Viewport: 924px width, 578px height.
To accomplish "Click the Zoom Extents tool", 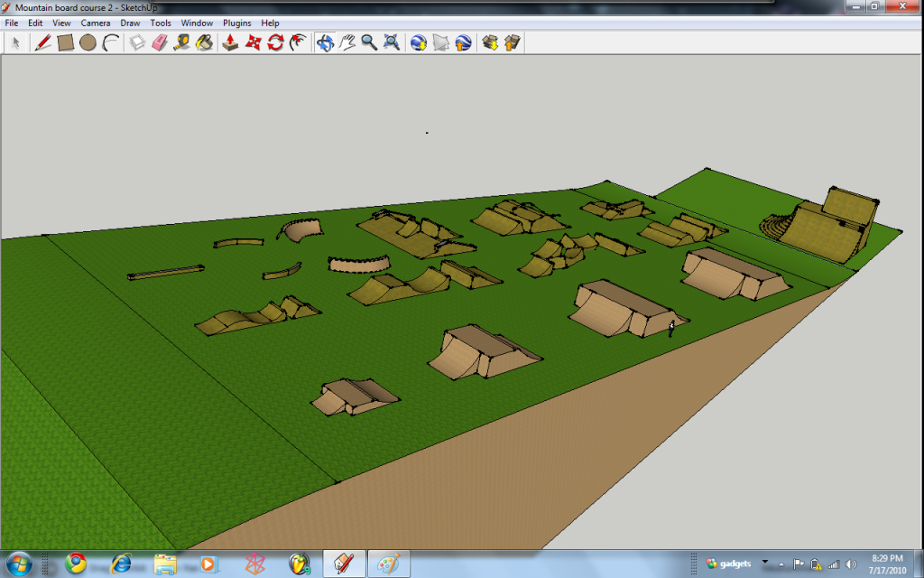I will (392, 42).
